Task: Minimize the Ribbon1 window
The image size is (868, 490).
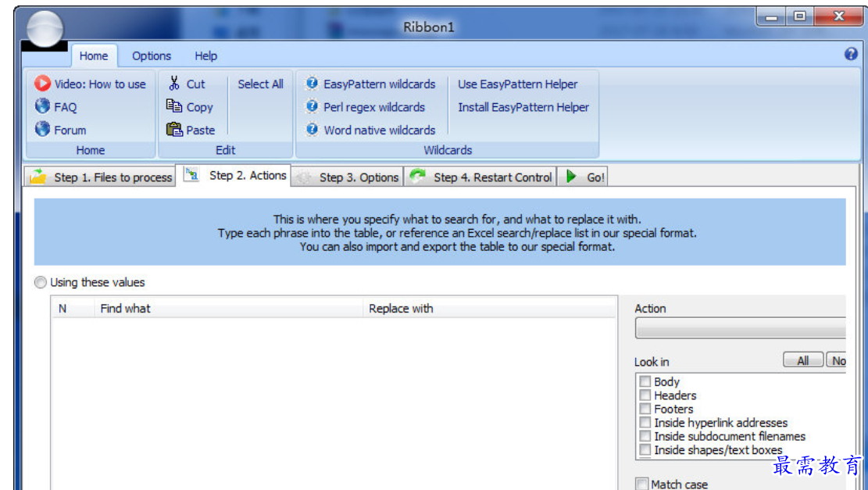Action: tap(771, 17)
